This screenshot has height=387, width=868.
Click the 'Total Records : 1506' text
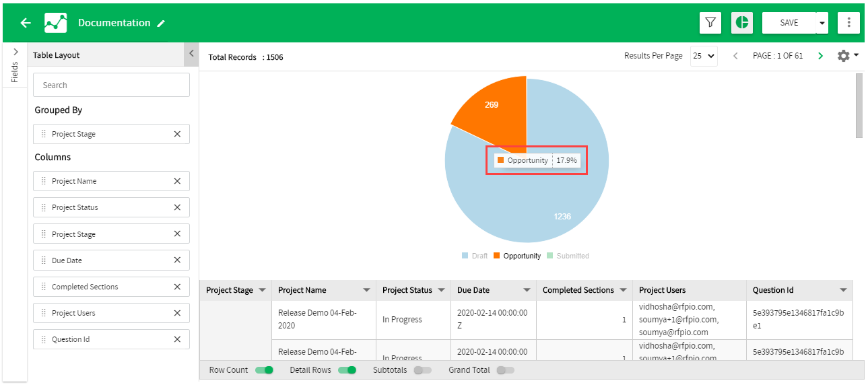pos(246,57)
